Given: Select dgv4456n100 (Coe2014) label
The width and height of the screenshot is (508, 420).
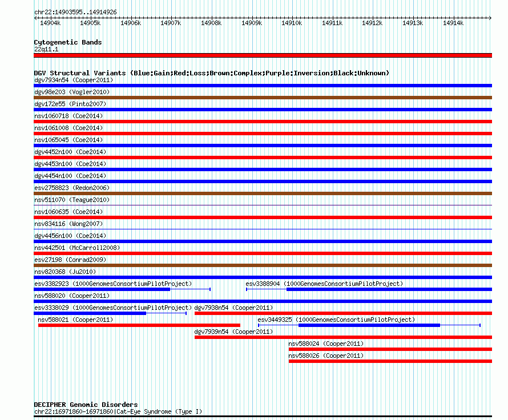Looking at the screenshot, I should pyautogui.click(x=70, y=236).
